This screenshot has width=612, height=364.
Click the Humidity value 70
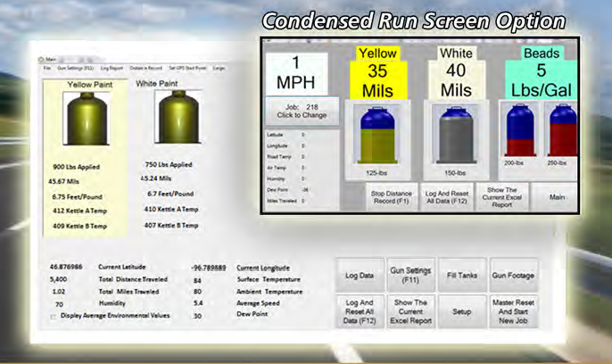pyautogui.click(x=59, y=305)
